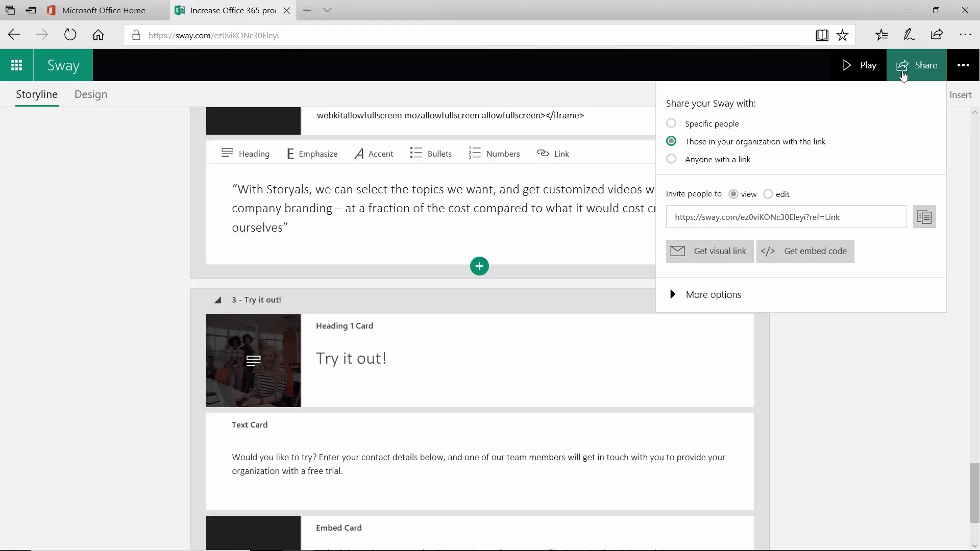
Task: Click the scrollbar up arrow
Action: point(975,112)
